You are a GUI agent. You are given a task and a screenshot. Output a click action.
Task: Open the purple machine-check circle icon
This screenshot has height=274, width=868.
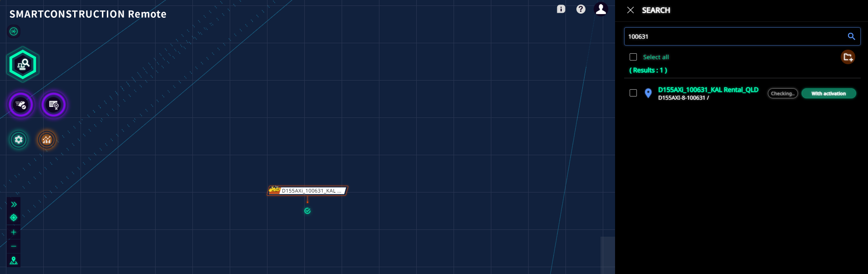pos(21,105)
